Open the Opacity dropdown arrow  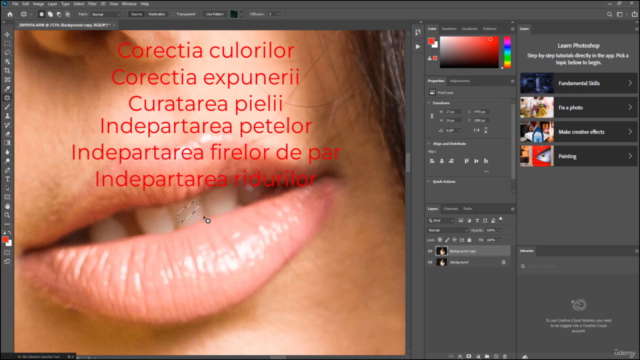499,231
